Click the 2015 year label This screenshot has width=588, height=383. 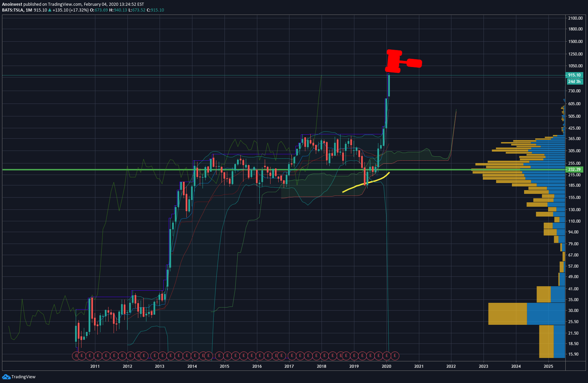click(x=225, y=366)
